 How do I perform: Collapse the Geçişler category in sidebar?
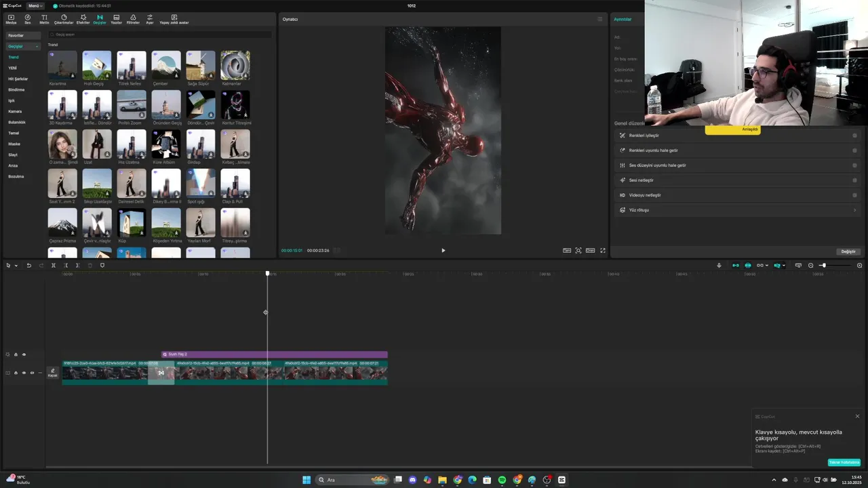(37, 47)
